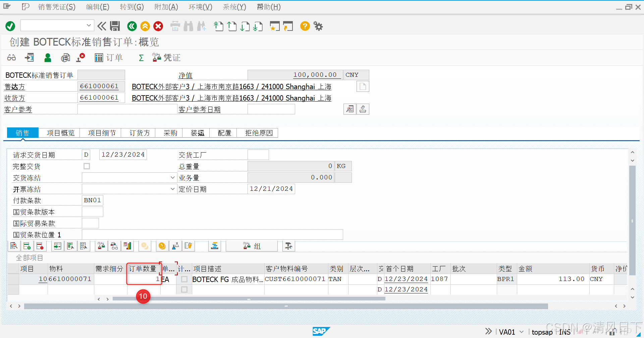
Task: Open the VA01 status bar dropdown
Action: (522, 332)
